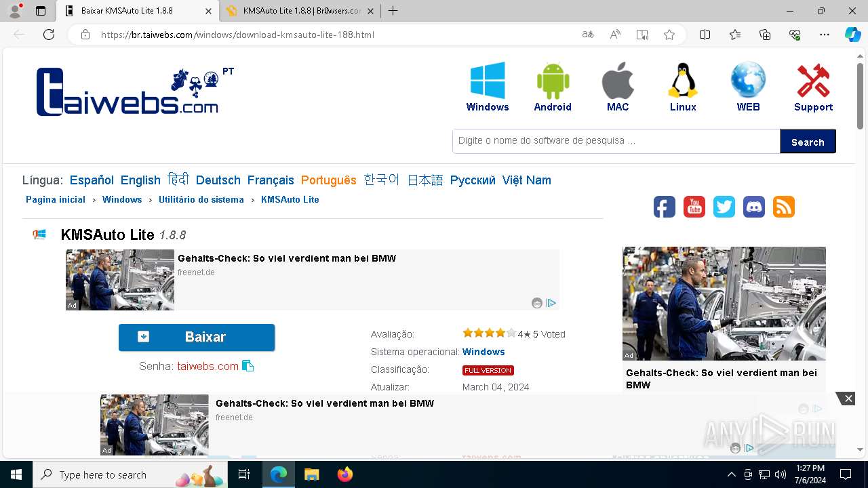
Task: Focus the software search field
Action: click(616, 141)
